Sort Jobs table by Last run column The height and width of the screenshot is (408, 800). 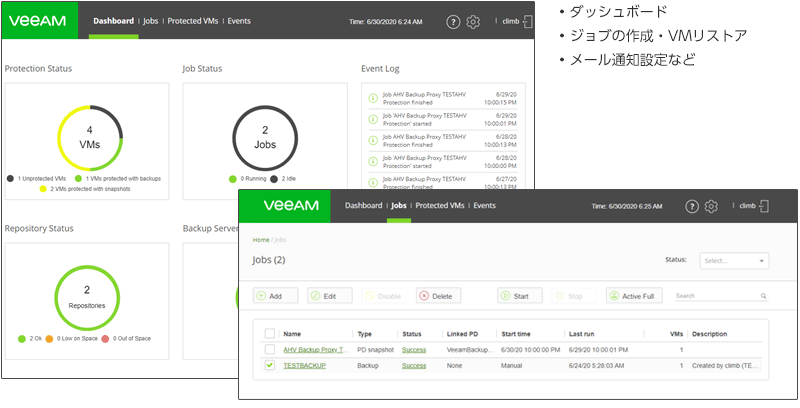click(x=582, y=334)
